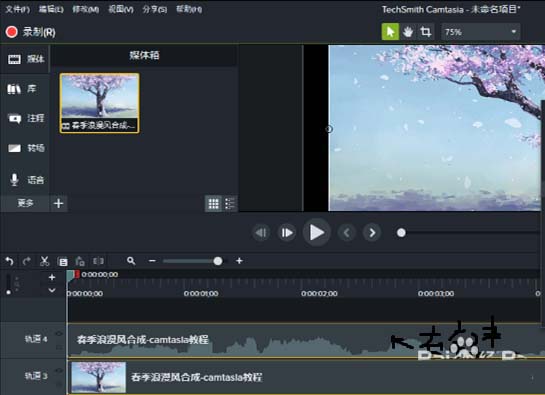
Task: Zoom out timeline with the minus button
Action: [x=152, y=261]
